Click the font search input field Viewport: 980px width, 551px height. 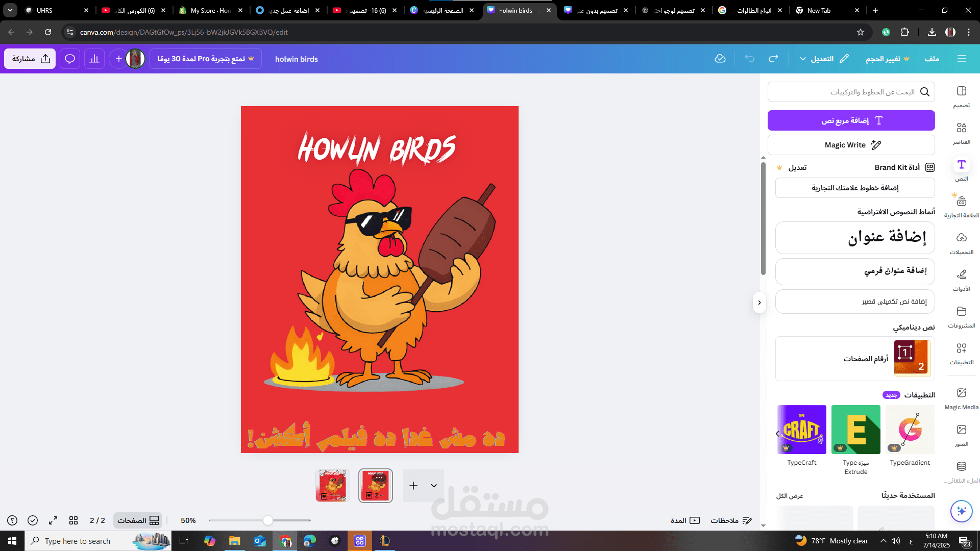point(851,92)
